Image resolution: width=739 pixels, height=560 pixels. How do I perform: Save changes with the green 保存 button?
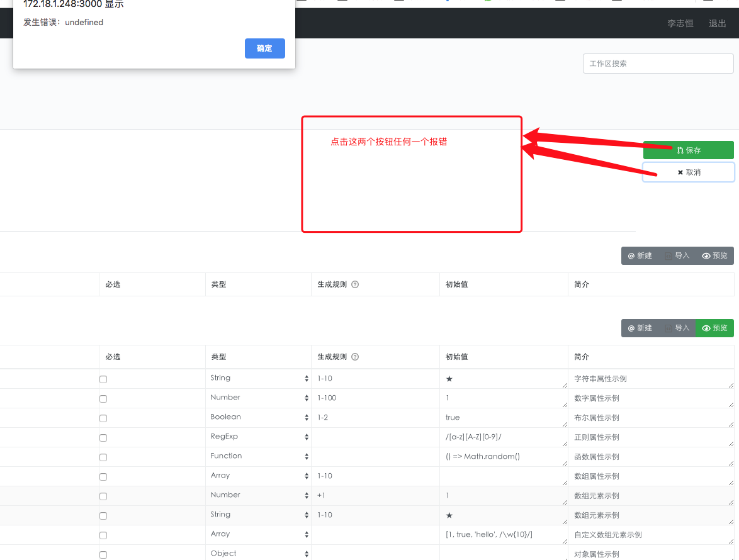[688, 150]
